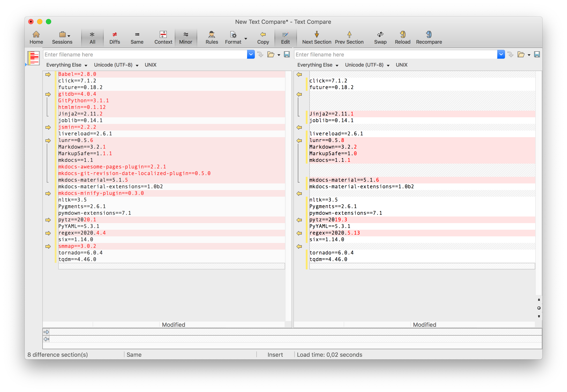
Task: Copy smmap==3.0.2 line to the right
Action: tap(48, 246)
